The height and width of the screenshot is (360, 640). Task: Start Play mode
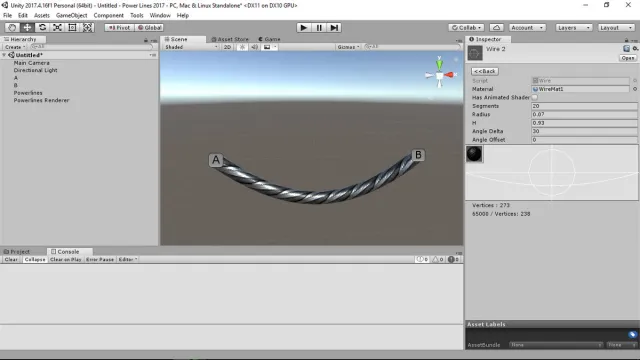click(x=303, y=27)
